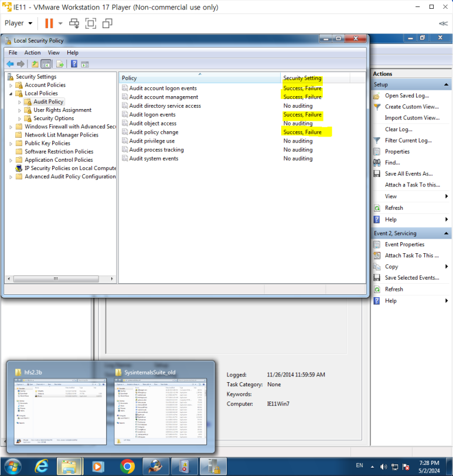This screenshot has height=476, width=453.
Task: Select Audit policy change row
Action: (154, 132)
